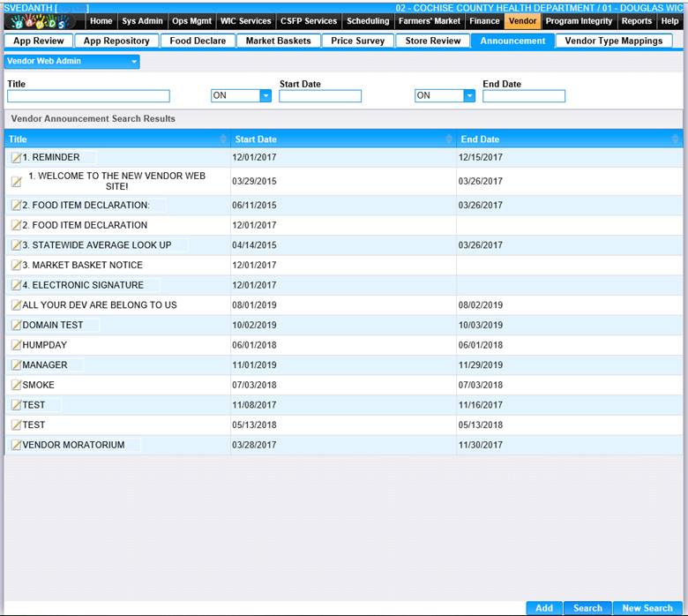Screen dimensions: 688x616
Task: Edit the 2. FOOD ITEM DECLARATION row starting 12/01/2017
Action: [x=16, y=225]
